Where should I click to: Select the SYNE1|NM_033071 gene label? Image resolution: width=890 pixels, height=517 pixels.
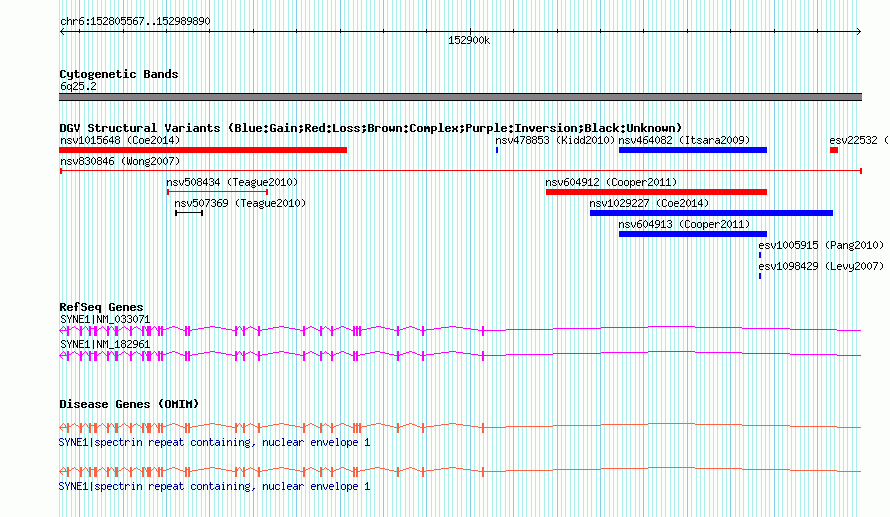pyautogui.click(x=105, y=320)
